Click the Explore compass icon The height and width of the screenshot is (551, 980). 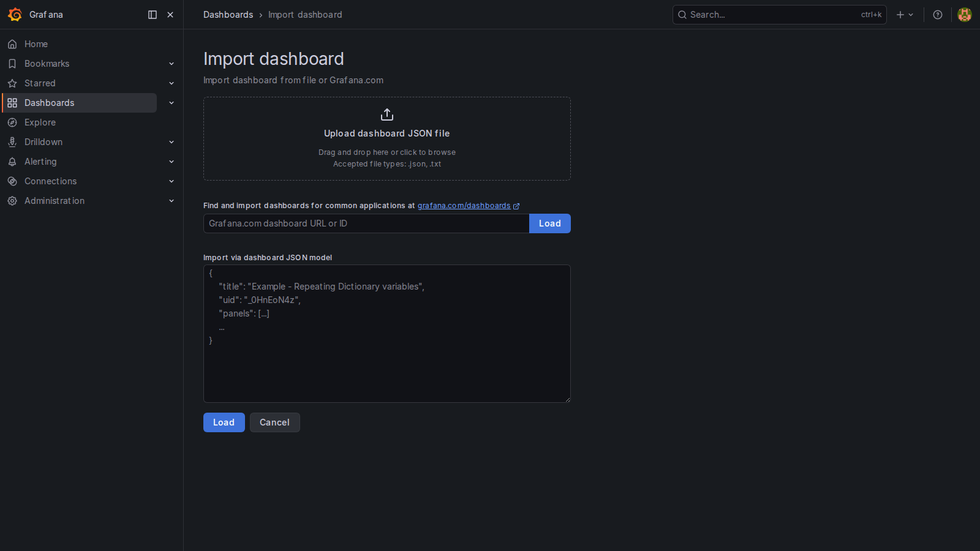(12, 122)
